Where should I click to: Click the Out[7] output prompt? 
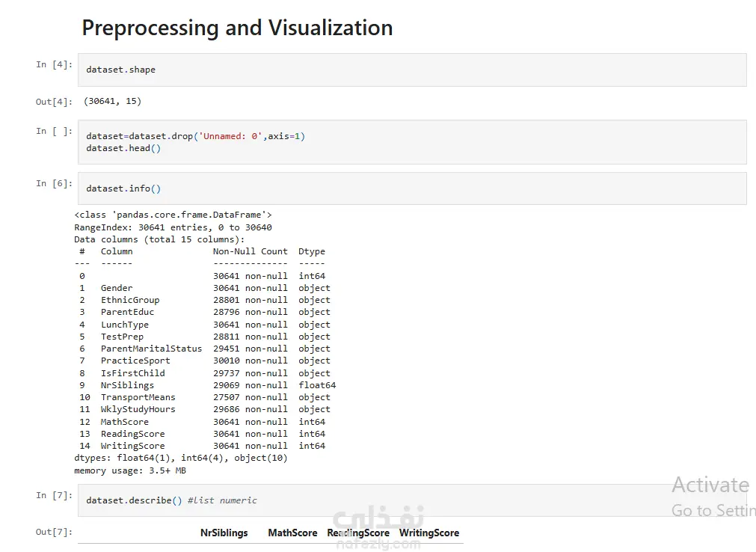(x=54, y=532)
